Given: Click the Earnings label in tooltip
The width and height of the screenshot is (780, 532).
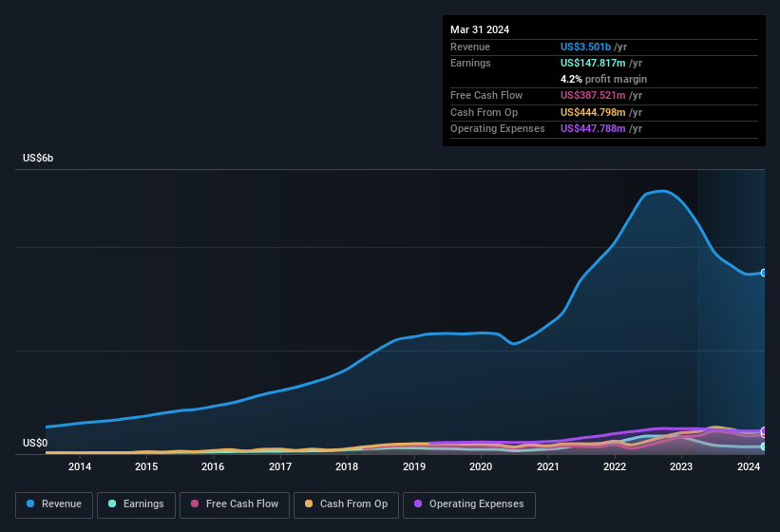Looking at the screenshot, I should 470,63.
